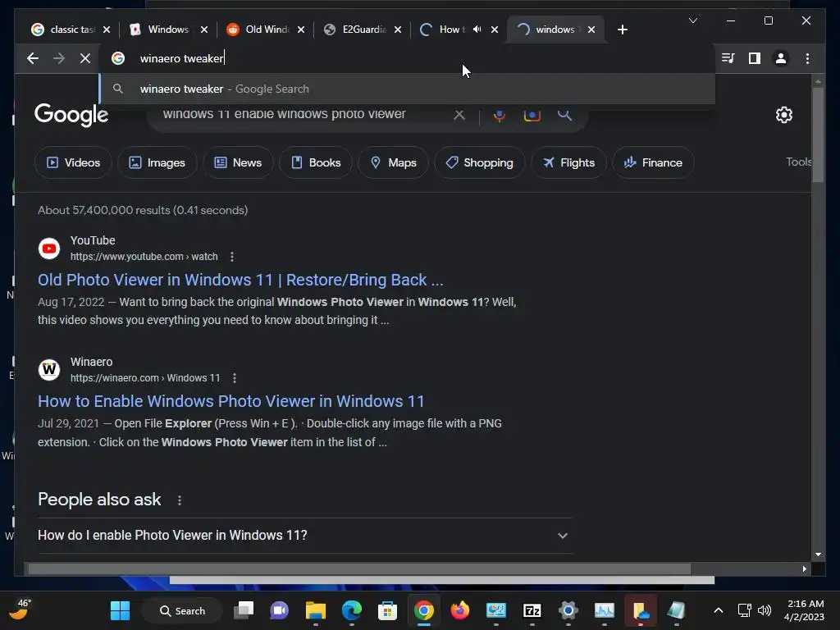Click scrollbar down arrow
This screenshot has height=630, width=840.
coord(818,555)
